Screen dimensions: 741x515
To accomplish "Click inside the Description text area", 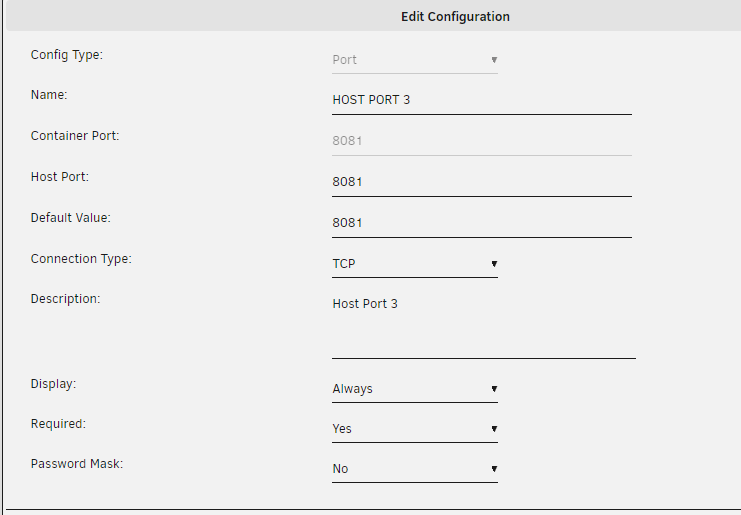I will [x=483, y=325].
